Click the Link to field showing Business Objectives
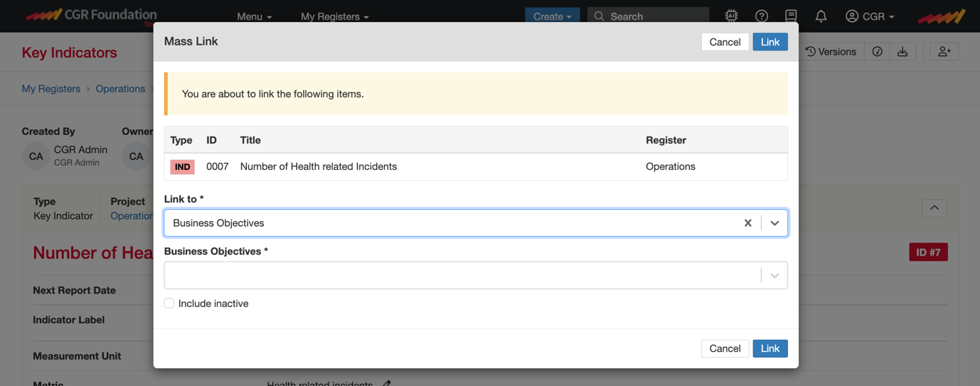980x386 pixels. point(476,223)
